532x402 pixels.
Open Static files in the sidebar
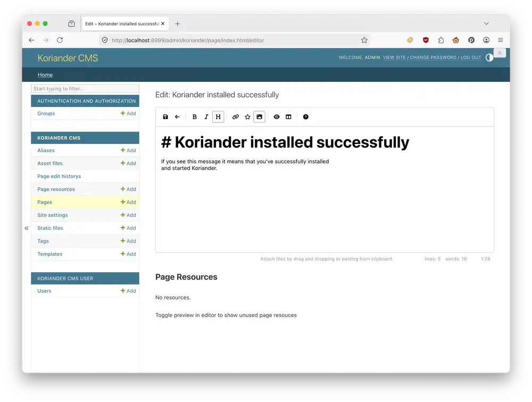click(x=50, y=228)
